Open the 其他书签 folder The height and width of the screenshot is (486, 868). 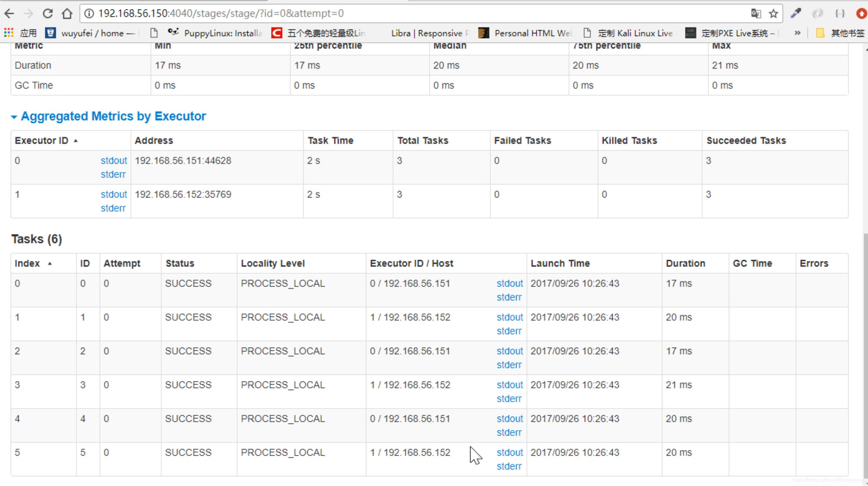(840, 33)
